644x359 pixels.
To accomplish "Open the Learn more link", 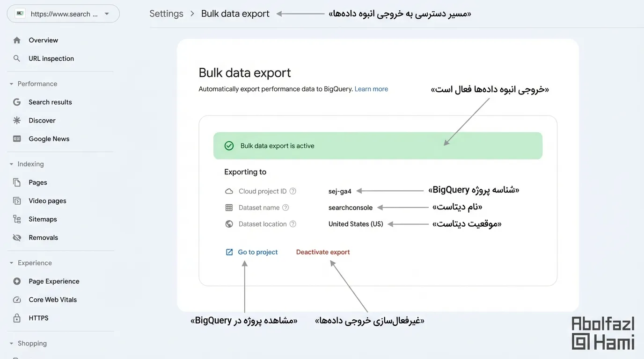I will (371, 89).
